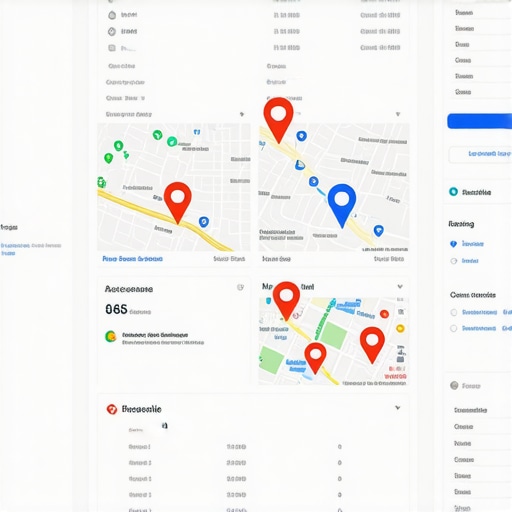This screenshot has height=512, width=512.
Task: Select the empty radio below the blue shield item
Action: pos(454,261)
